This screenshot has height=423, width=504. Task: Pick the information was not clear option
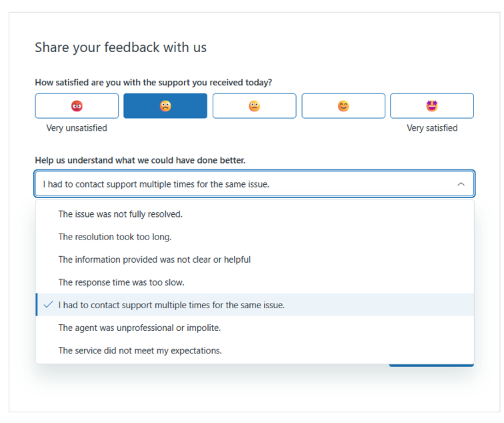click(155, 260)
